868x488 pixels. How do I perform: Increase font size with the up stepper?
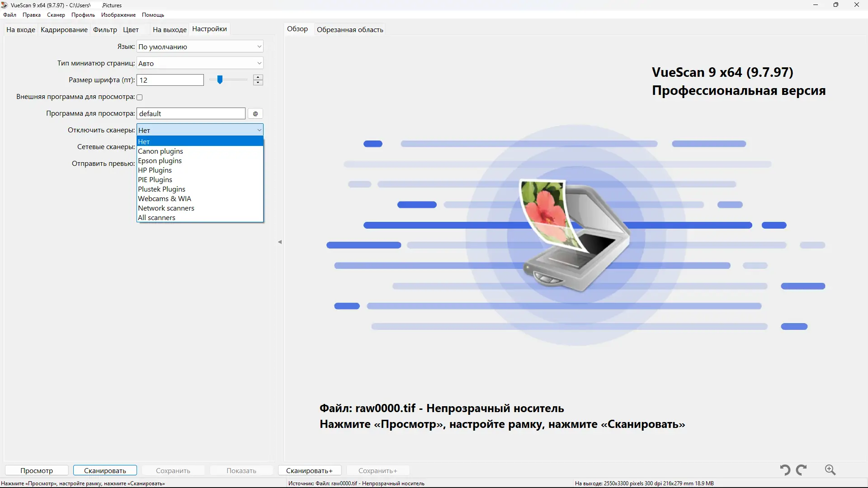click(258, 77)
